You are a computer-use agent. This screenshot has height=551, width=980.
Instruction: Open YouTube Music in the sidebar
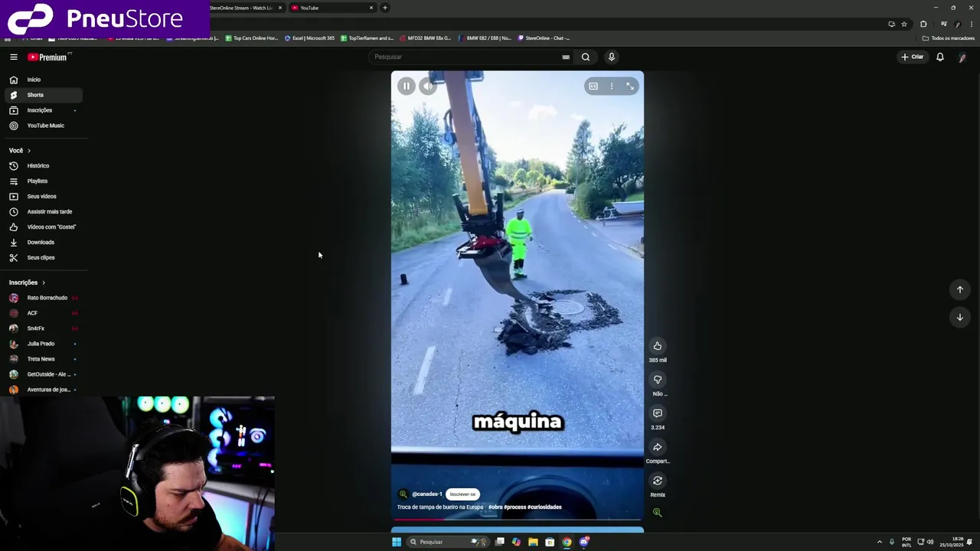43,126
